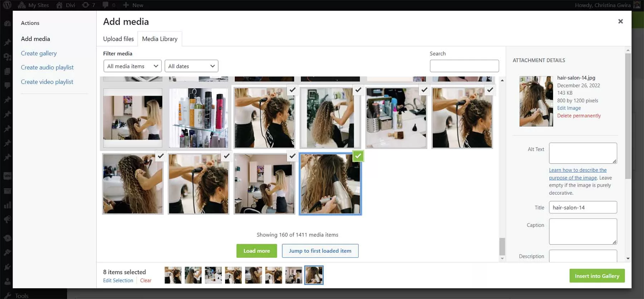The width and height of the screenshot is (644, 299).
Task: Deselect the checkmark on curly hair beside plant image
Action: pos(358,90)
